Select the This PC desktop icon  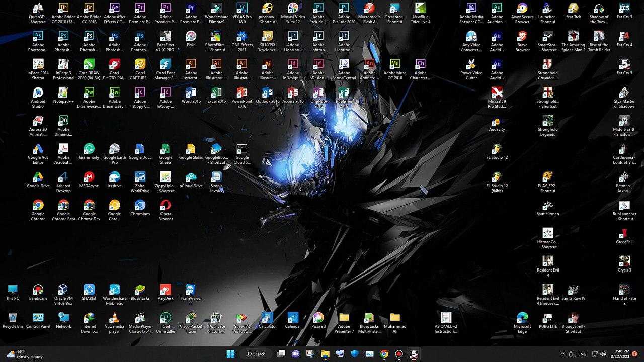[13, 292]
